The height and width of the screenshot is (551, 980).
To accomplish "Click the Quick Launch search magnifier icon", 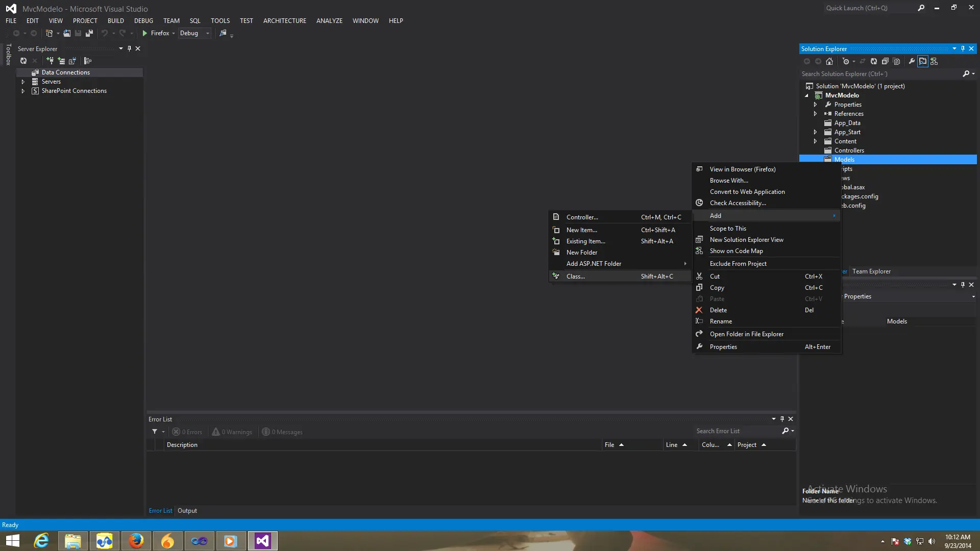I will [x=921, y=8].
